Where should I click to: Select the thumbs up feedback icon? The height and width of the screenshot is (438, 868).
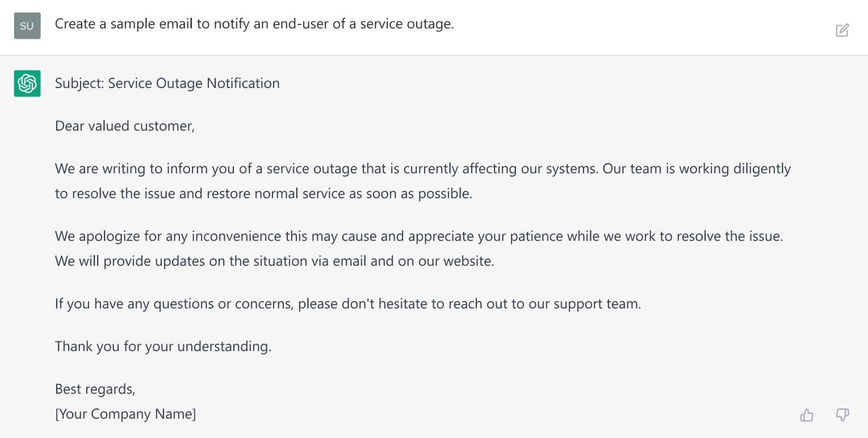point(807,415)
